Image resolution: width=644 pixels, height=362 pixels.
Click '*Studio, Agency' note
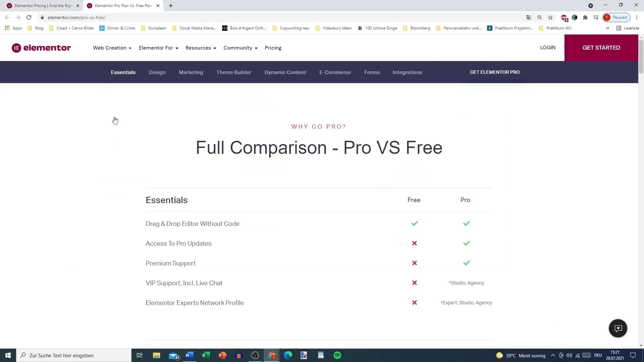(467, 283)
